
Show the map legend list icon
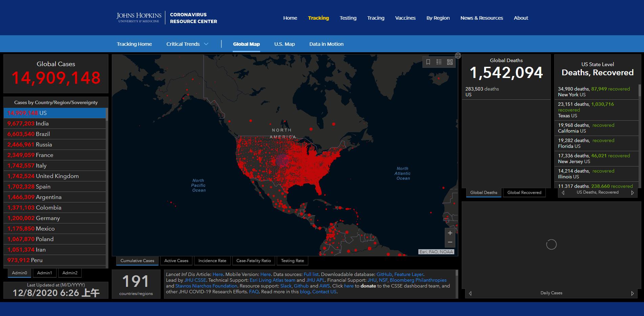point(439,62)
